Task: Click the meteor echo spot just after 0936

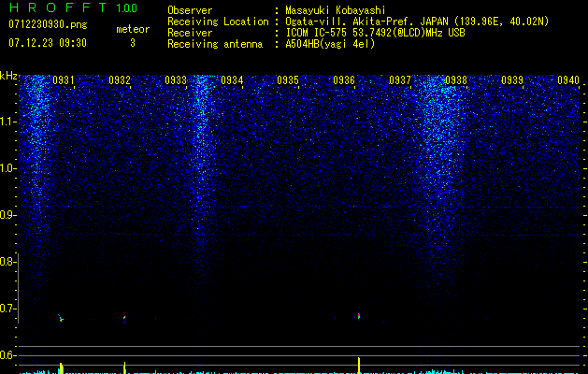Action: pyautogui.click(x=359, y=316)
